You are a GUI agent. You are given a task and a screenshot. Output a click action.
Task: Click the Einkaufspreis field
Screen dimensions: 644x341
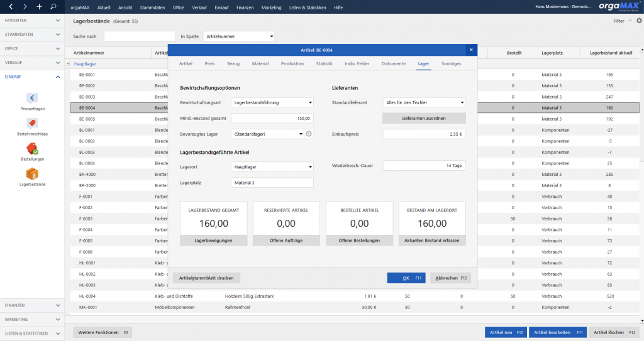[425, 134]
